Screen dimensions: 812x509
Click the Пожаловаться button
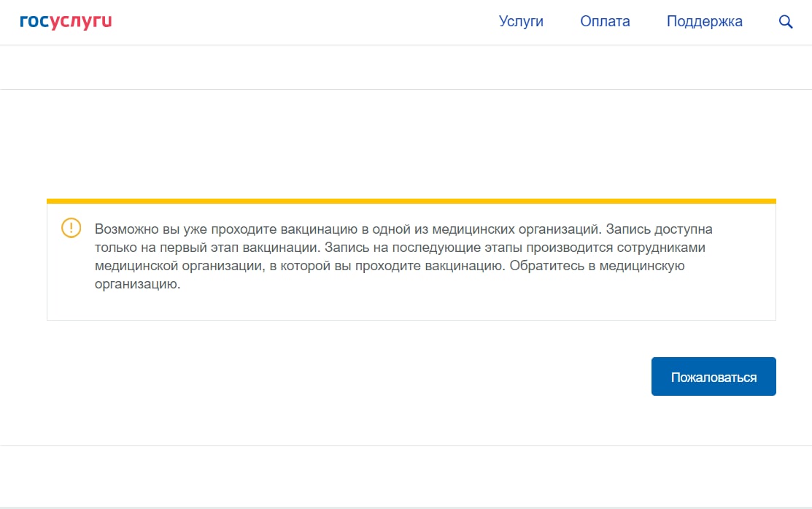714,376
